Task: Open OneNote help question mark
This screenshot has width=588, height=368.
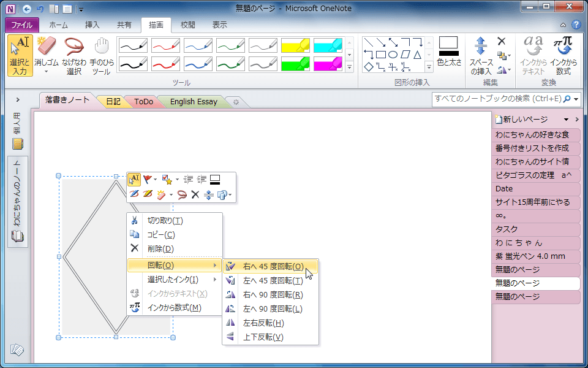Action: click(x=576, y=25)
